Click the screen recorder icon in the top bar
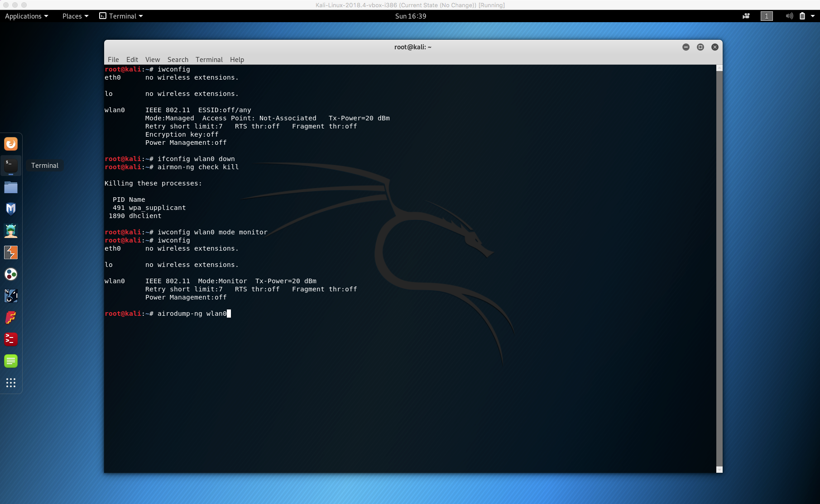Screen dimensions: 820x504 point(746,16)
